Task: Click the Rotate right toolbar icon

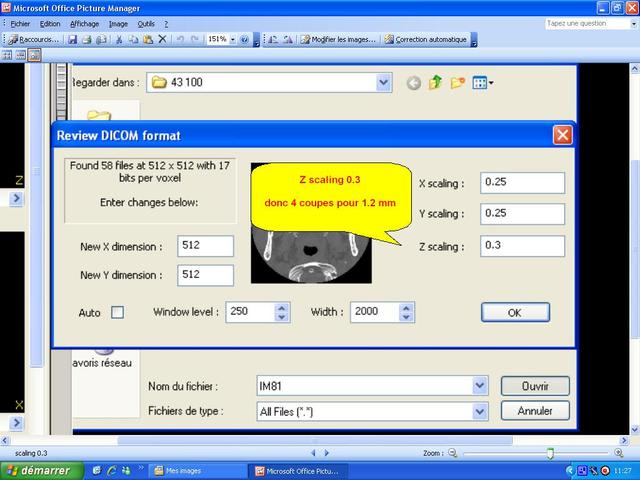Action: click(x=287, y=40)
